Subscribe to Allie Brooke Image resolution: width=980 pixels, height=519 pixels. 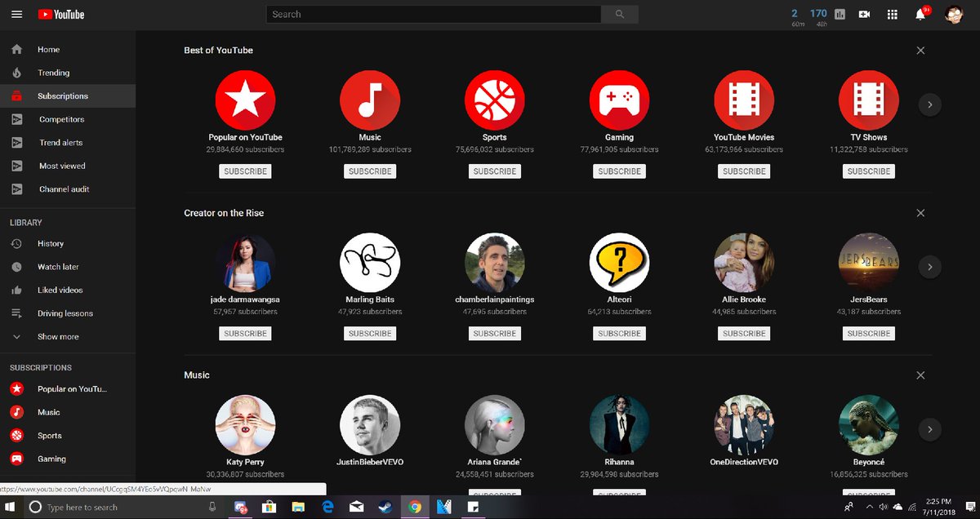point(744,334)
